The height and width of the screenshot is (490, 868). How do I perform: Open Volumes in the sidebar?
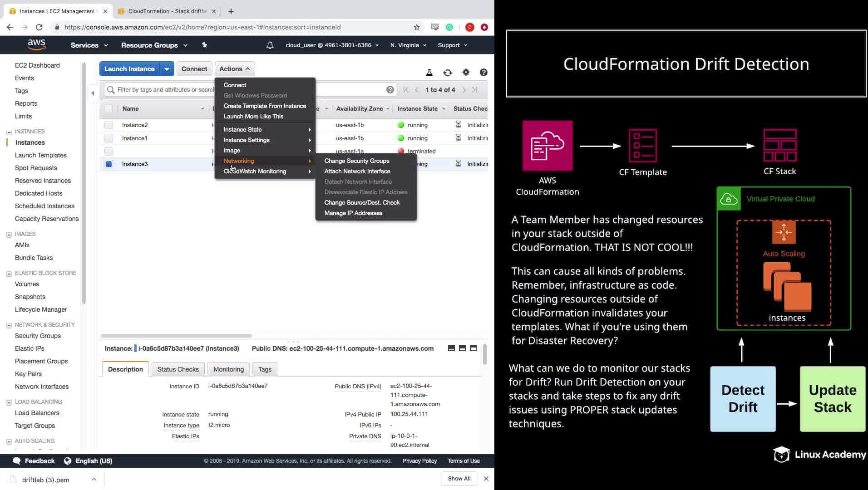click(27, 284)
